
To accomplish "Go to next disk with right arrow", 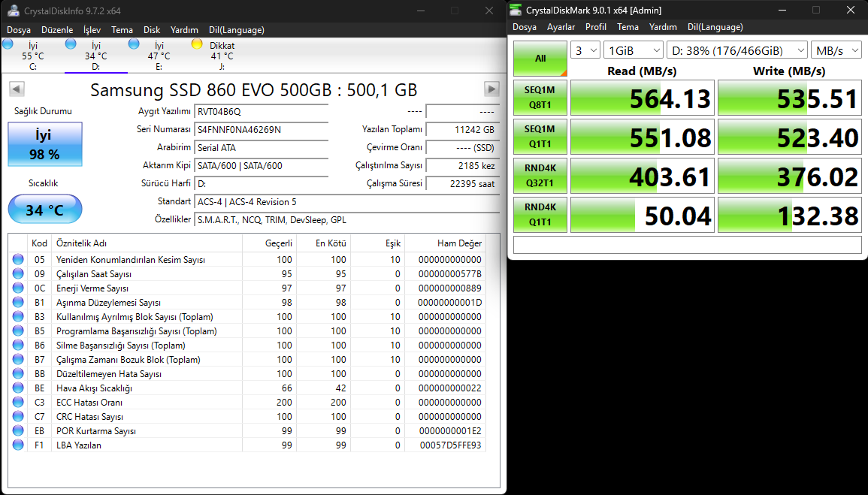I will point(491,89).
